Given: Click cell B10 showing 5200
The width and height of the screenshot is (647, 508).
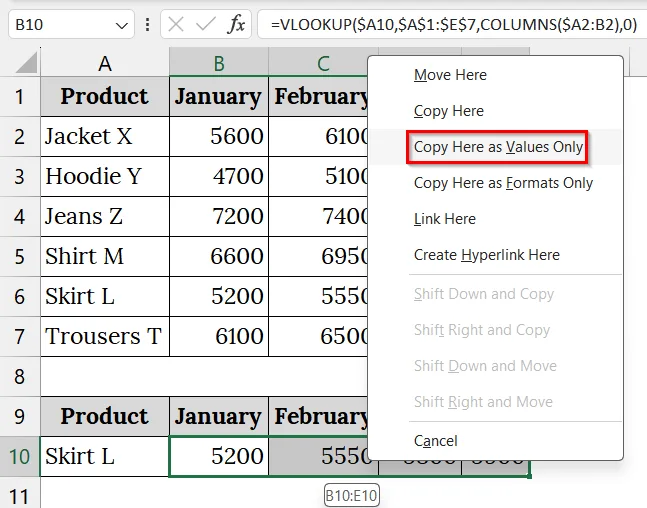Looking at the screenshot, I should pos(219,456).
